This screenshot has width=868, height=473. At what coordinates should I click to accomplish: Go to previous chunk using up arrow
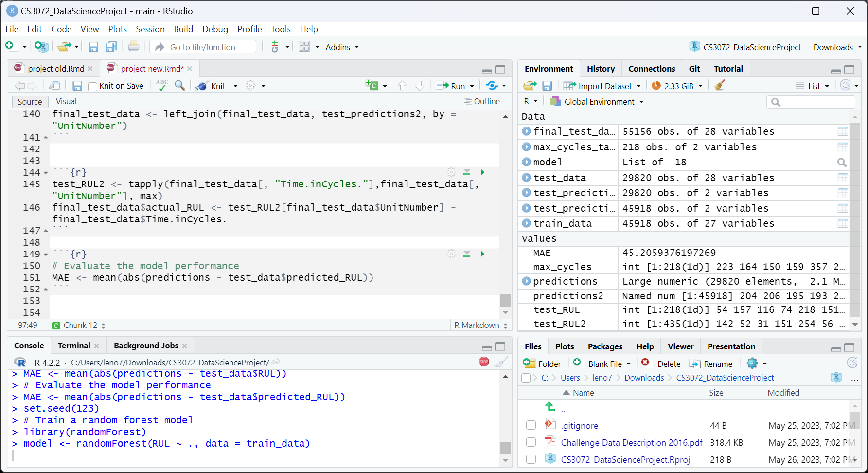click(x=402, y=86)
